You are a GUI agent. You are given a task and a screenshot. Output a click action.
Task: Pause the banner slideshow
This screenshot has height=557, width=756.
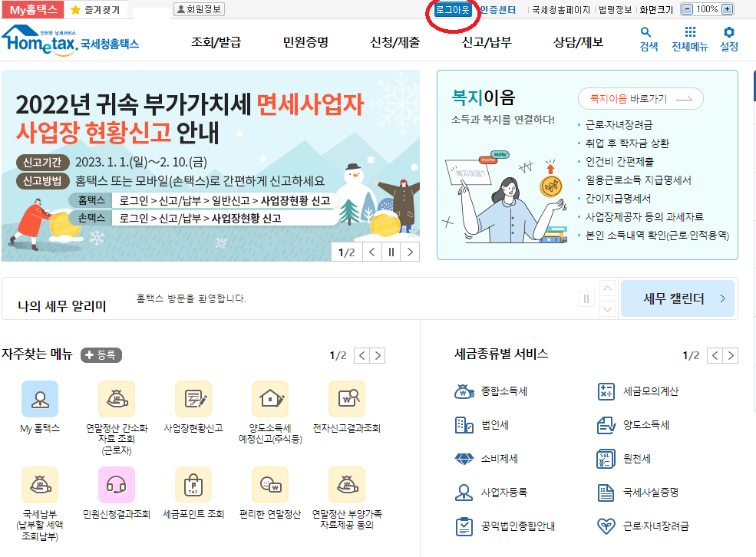[391, 252]
